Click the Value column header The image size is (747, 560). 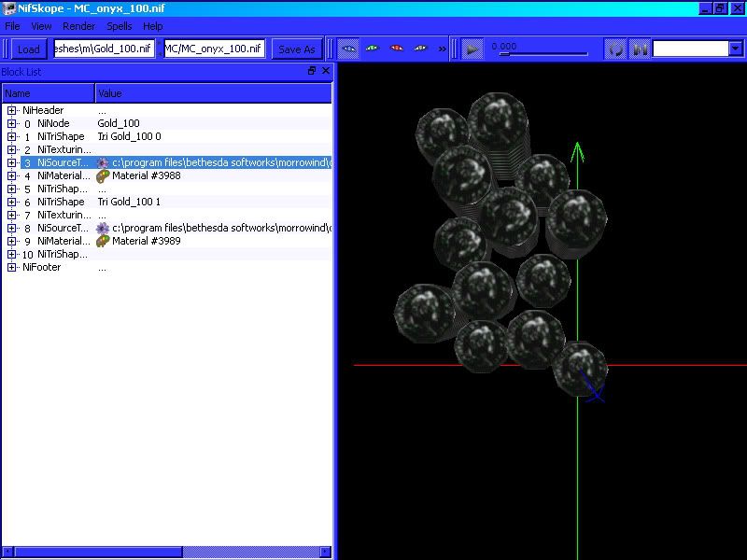tap(214, 93)
